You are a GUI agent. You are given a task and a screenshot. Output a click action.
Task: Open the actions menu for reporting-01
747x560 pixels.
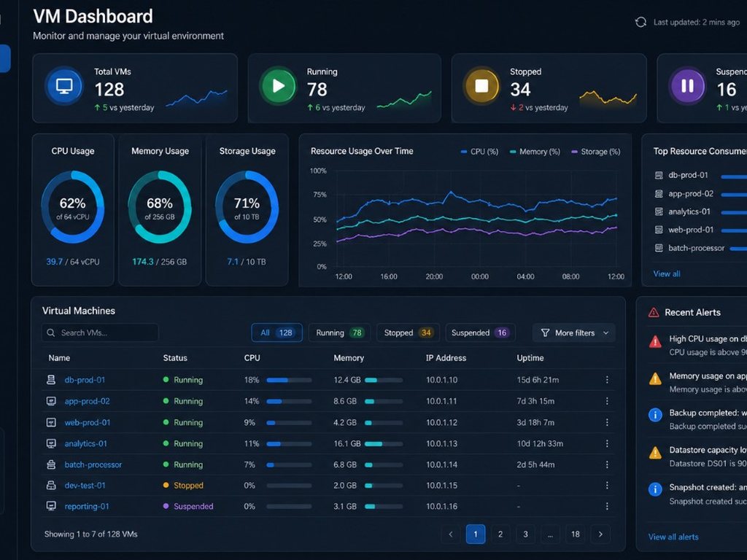click(607, 506)
